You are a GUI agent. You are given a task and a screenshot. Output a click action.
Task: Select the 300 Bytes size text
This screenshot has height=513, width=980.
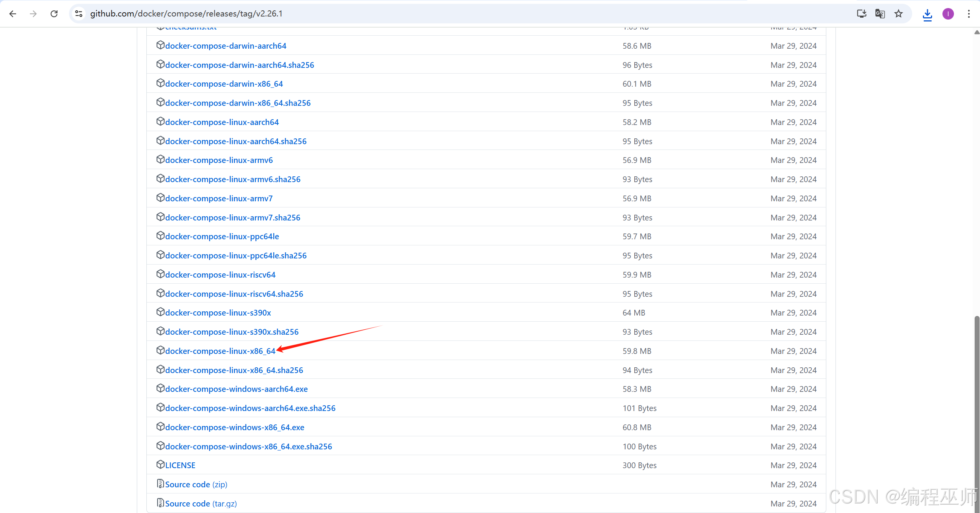[x=640, y=465]
